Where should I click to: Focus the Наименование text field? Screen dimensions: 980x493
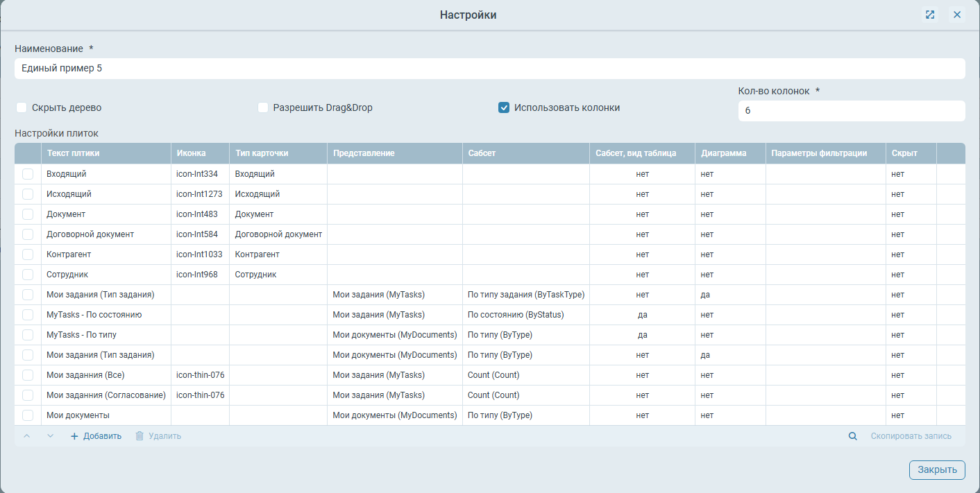489,69
